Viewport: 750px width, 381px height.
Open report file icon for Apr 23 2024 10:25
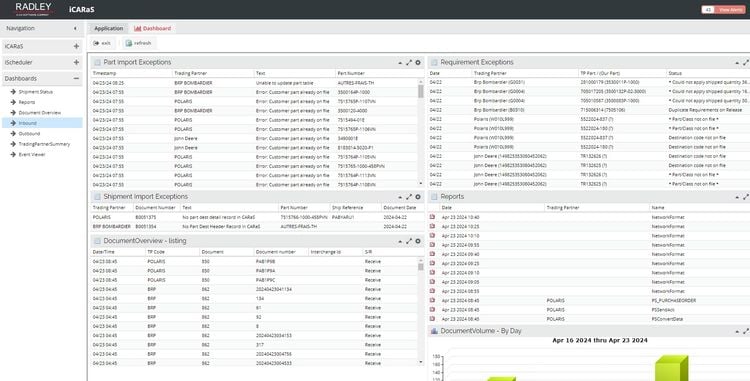coord(432,226)
